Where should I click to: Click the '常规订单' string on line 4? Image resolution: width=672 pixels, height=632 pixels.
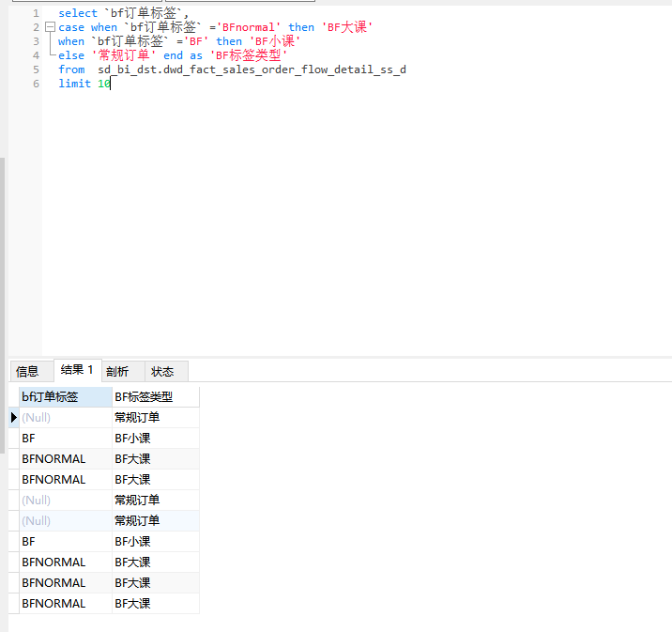pos(124,55)
